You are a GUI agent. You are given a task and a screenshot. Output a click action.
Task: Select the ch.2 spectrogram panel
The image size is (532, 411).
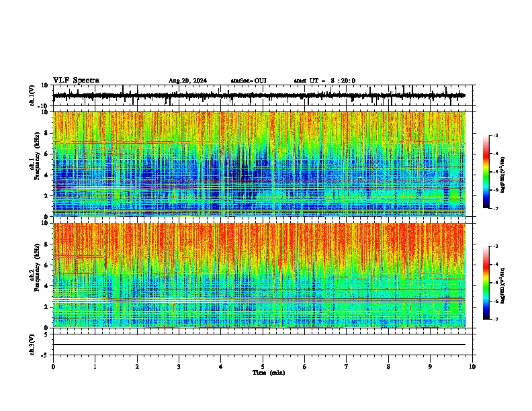(259, 275)
